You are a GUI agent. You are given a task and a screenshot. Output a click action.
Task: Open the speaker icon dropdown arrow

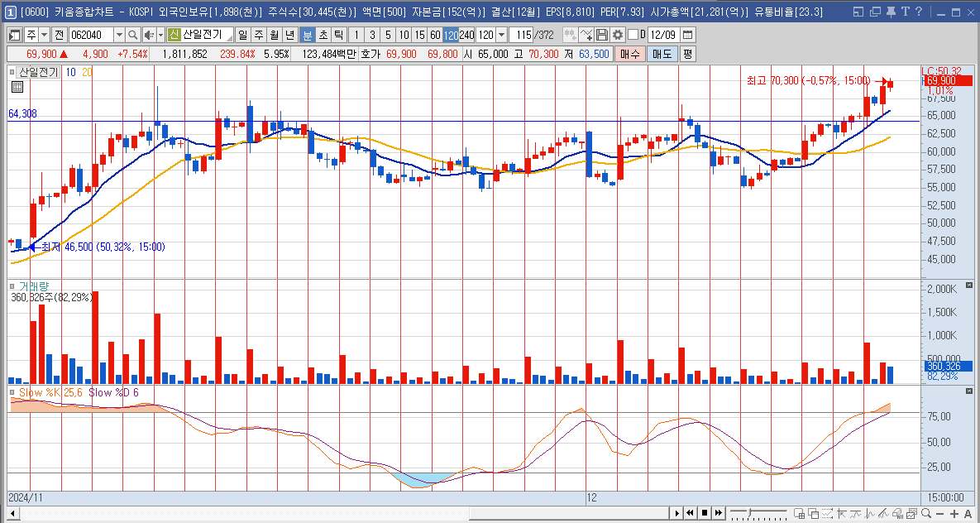tap(160, 35)
